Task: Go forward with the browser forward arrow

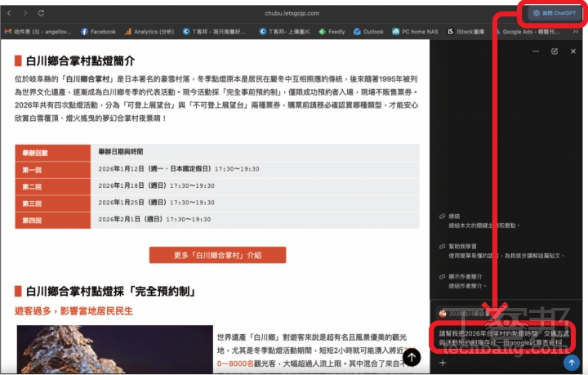Action: point(25,13)
